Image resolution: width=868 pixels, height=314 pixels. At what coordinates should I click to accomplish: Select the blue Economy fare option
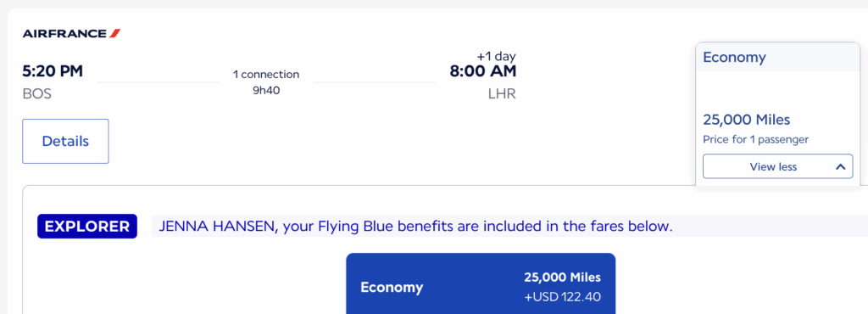click(481, 283)
